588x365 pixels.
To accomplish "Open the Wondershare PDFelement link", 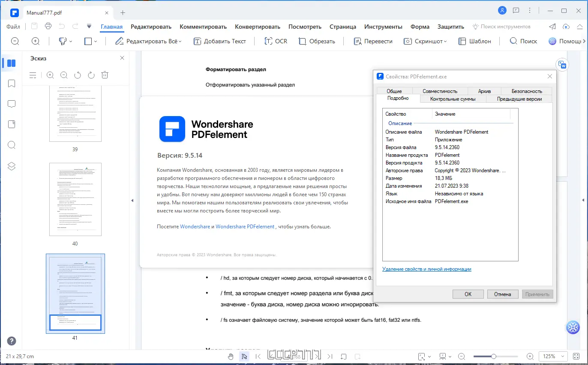I will [245, 227].
